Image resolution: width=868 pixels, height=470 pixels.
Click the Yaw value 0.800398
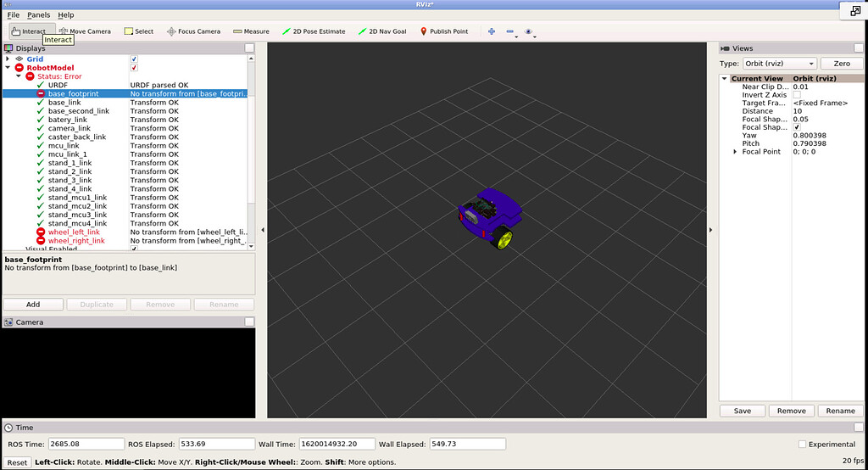pos(810,135)
